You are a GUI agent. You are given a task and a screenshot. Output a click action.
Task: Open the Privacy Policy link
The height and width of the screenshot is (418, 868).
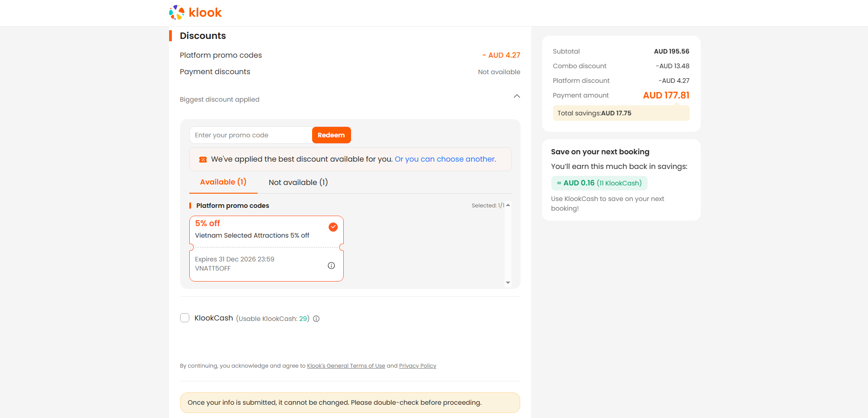click(x=418, y=366)
